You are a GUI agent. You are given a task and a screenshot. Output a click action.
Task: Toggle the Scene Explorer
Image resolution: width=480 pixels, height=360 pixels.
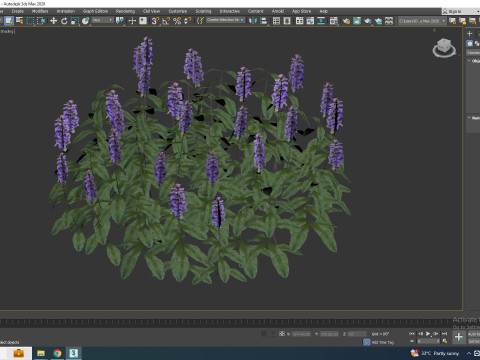pos(276,21)
